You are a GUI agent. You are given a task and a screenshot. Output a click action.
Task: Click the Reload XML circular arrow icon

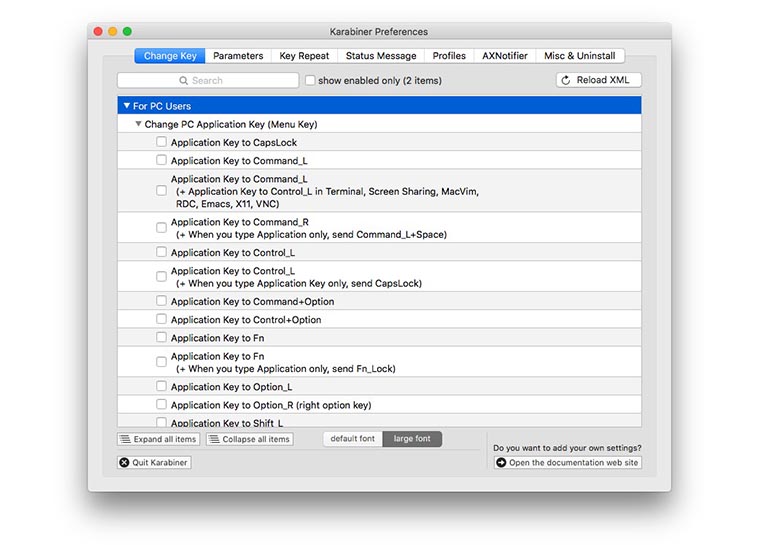coord(566,80)
